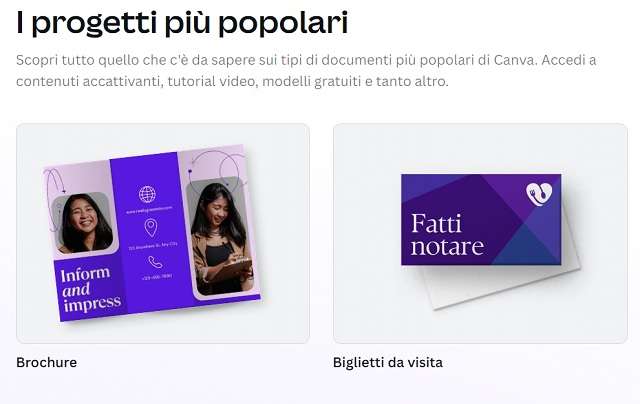Click the website address text in brochure
The height and width of the screenshot is (404, 640).
pos(149,211)
